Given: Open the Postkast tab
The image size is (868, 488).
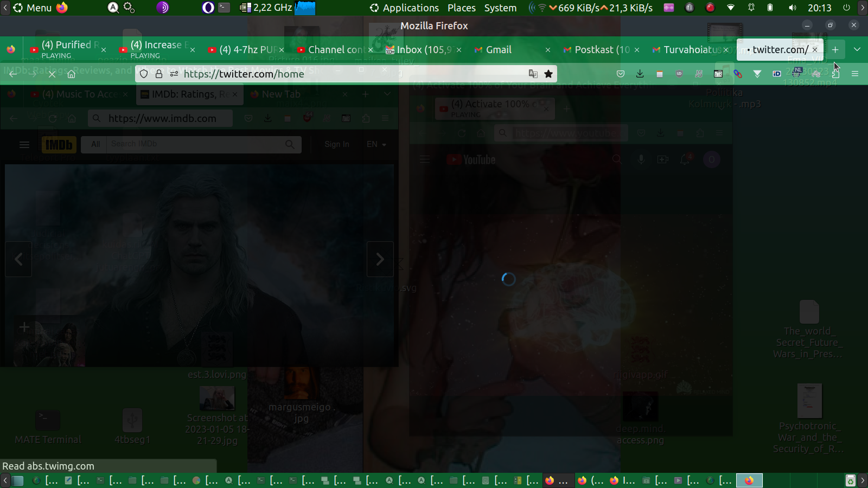Looking at the screenshot, I should [x=600, y=49].
